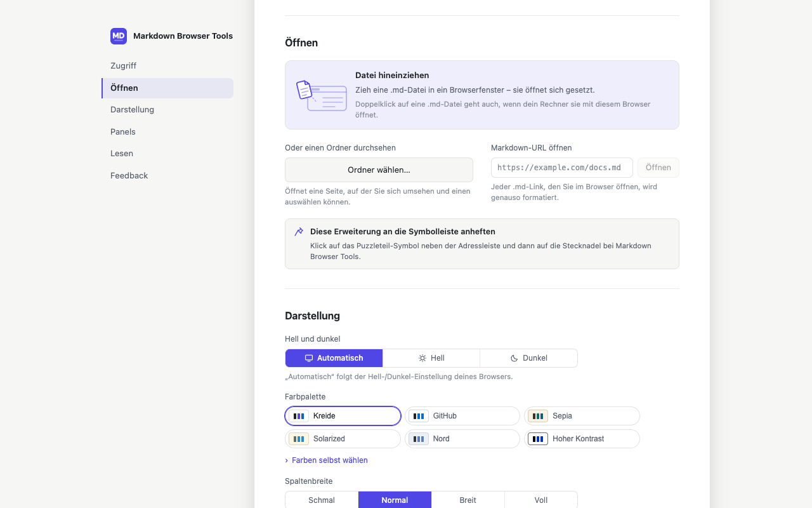Click the Kreide palette swatch icon

click(299, 416)
